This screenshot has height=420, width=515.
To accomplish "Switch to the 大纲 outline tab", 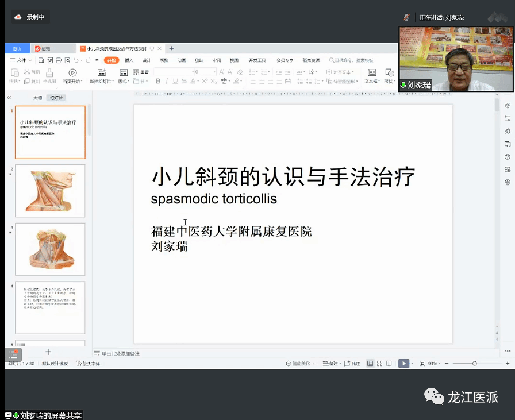I will [37, 98].
